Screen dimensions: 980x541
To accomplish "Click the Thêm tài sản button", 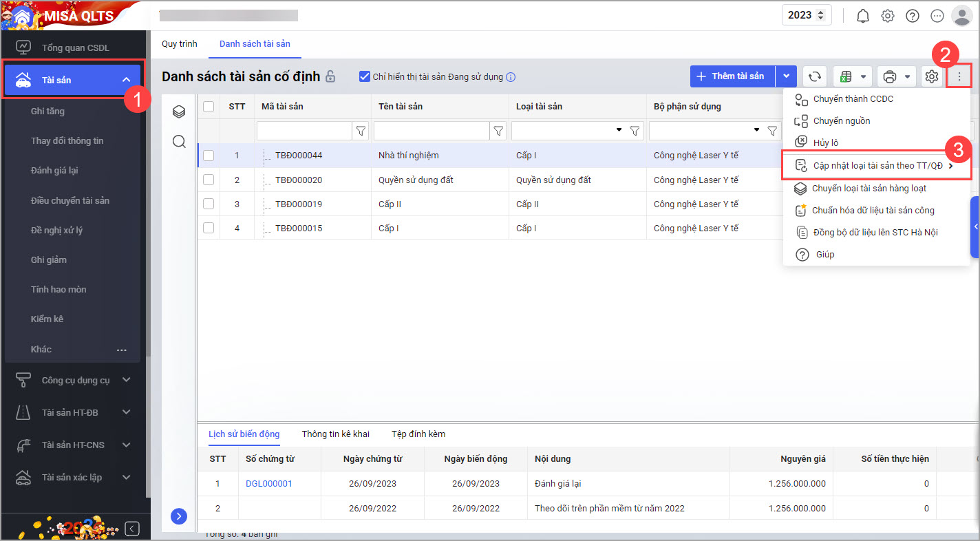I will coord(732,76).
